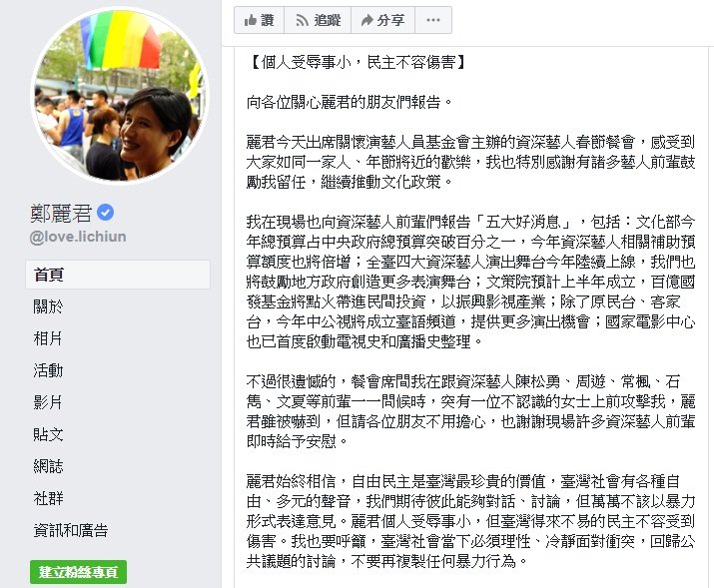The width and height of the screenshot is (714, 588).
Task: Click the page name 鄭麗君
Action: (x=61, y=213)
